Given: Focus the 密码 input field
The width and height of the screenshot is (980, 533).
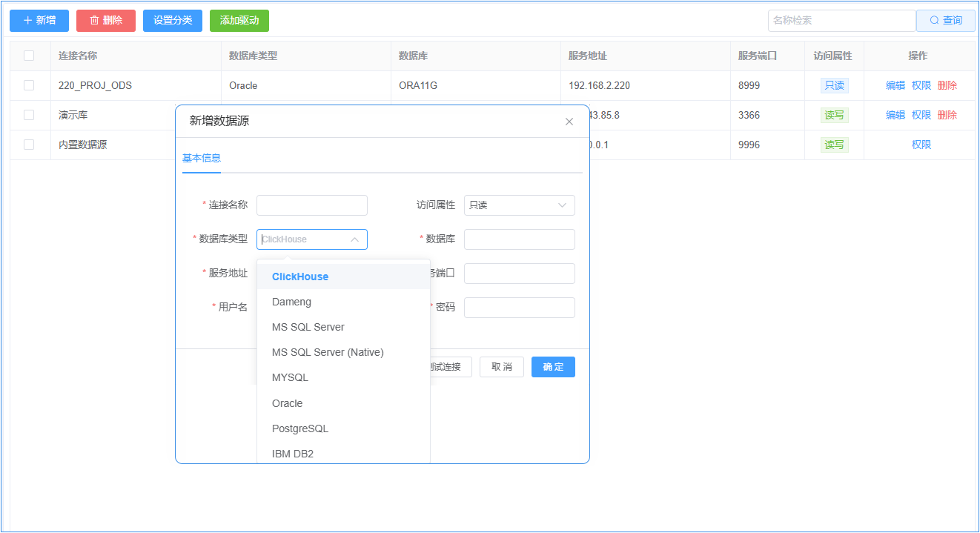Looking at the screenshot, I should tap(520, 308).
